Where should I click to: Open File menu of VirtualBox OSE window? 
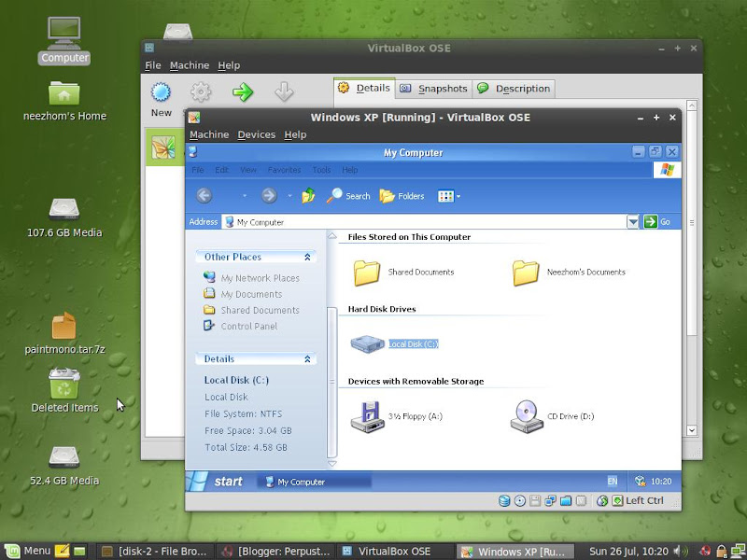153,65
